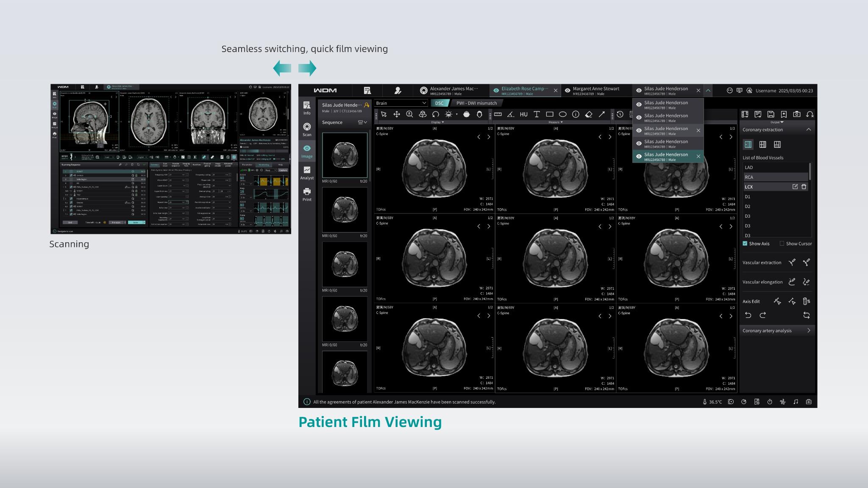The width and height of the screenshot is (868, 488).
Task: Activate the pan move tool
Action: 397,114
